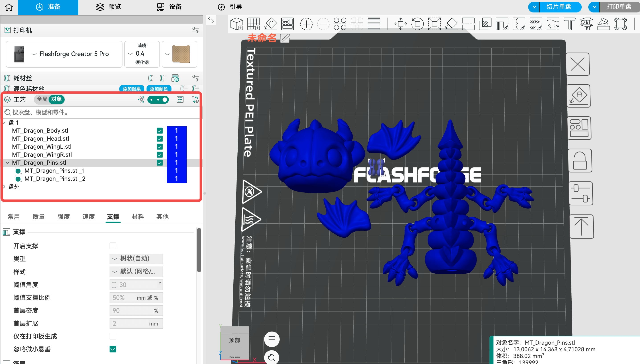Image resolution: width=640 pixels, height=364 pixels.
Task: Switch to the 设备 tab
Action: [169, 7]
